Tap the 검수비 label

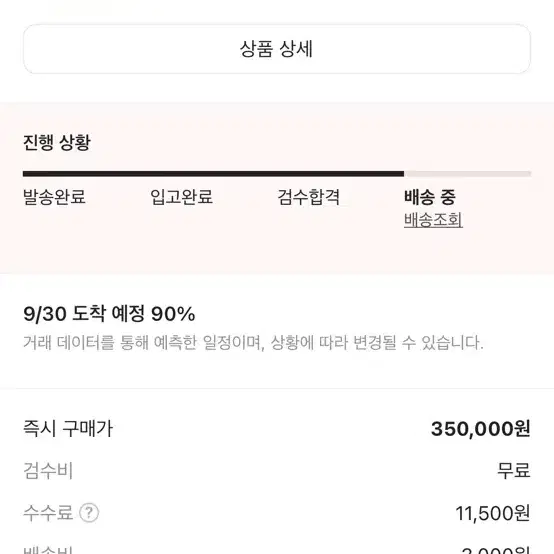point(48,471)
